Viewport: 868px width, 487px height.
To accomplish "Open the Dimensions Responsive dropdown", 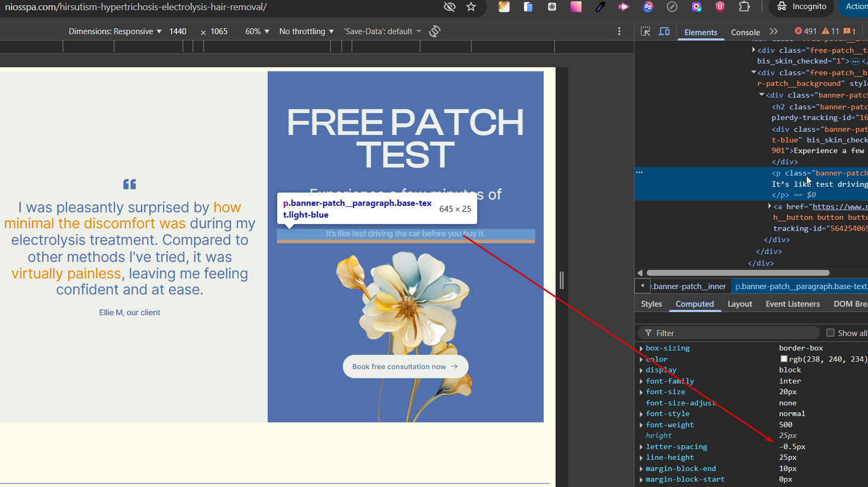I will coord(115,31).
